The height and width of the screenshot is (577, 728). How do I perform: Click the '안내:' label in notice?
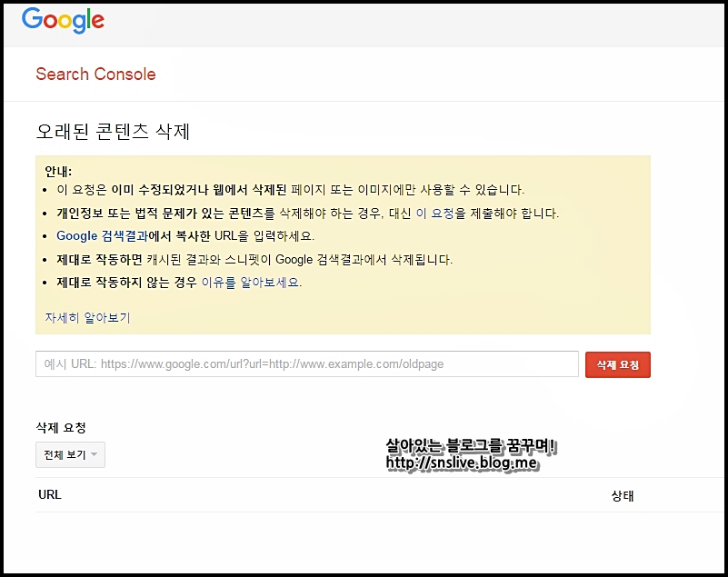point(58,172)
